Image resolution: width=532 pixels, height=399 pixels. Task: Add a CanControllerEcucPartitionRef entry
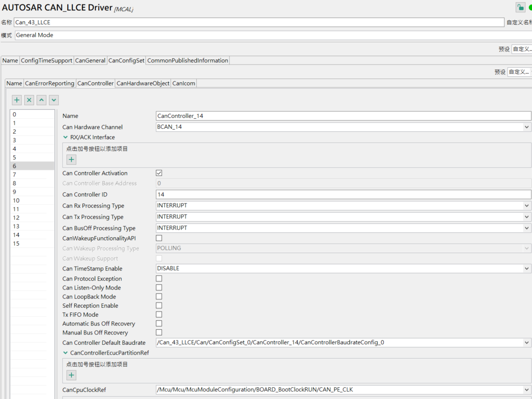tap(71, 375)
